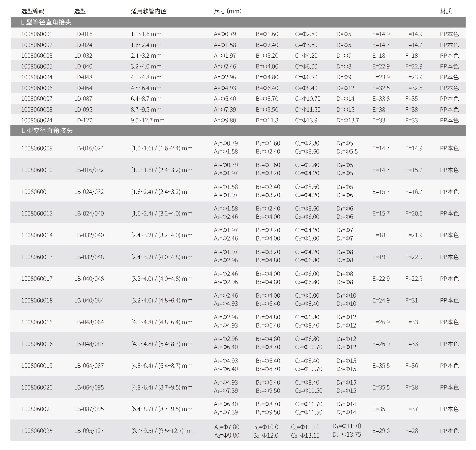Select the L 型变径直角接头 section header
Image resolution: width=476 pixels, height=450 pixels.
click(x=47, y=131)
